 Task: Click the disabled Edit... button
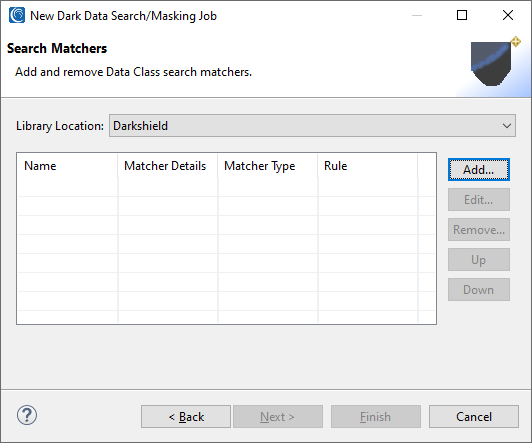click(478, 200)
